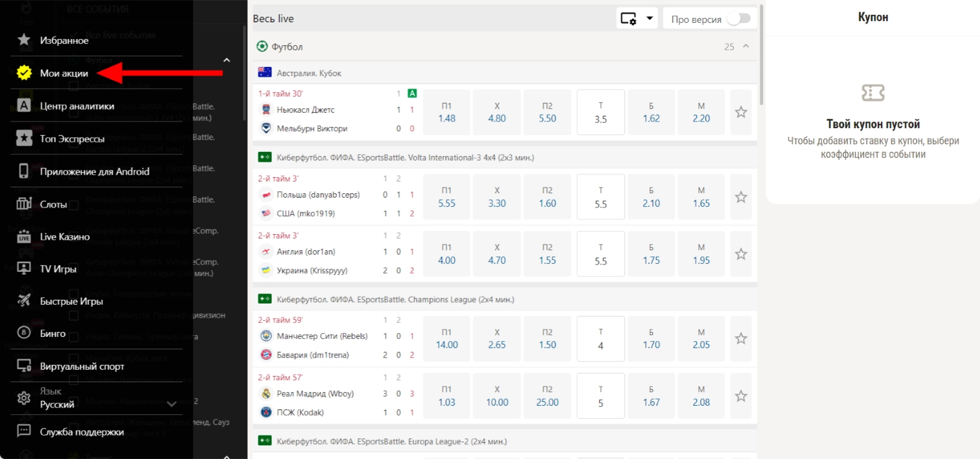Click the empty coupon ticket icon
The width and height of the screenshot is (980, 459).
click(873, 93)
